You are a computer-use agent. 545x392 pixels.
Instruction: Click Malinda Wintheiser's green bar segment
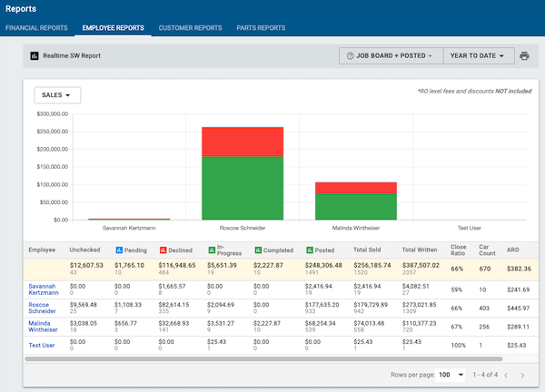[356, 207]
